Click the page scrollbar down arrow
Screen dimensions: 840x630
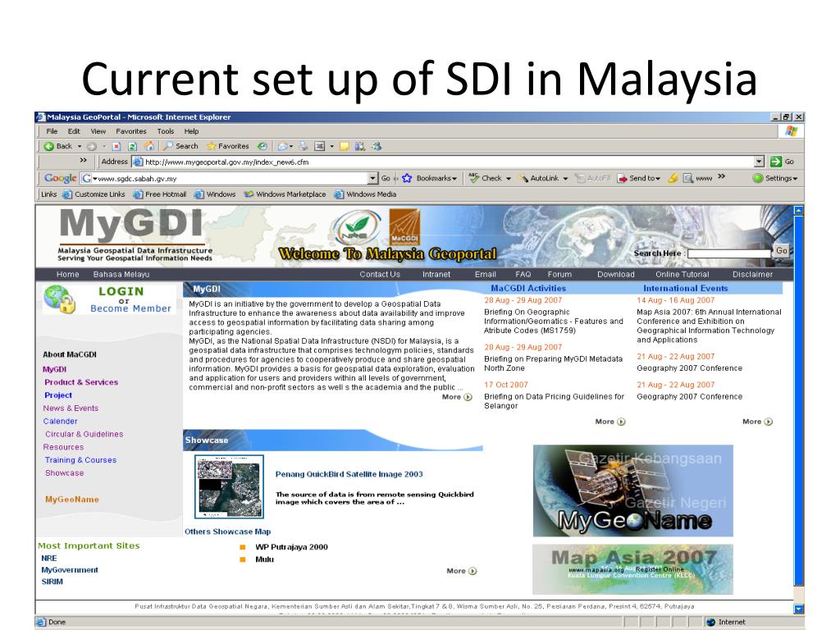(799, 609)
